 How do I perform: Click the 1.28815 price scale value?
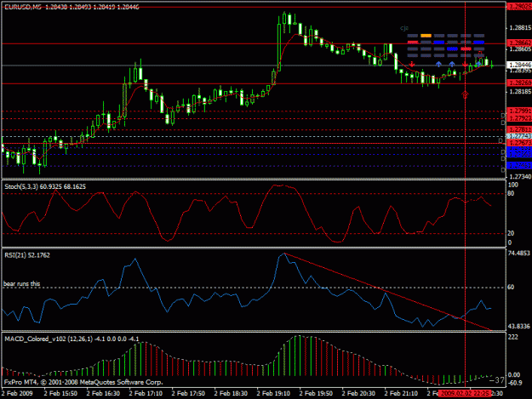point(520,28)
